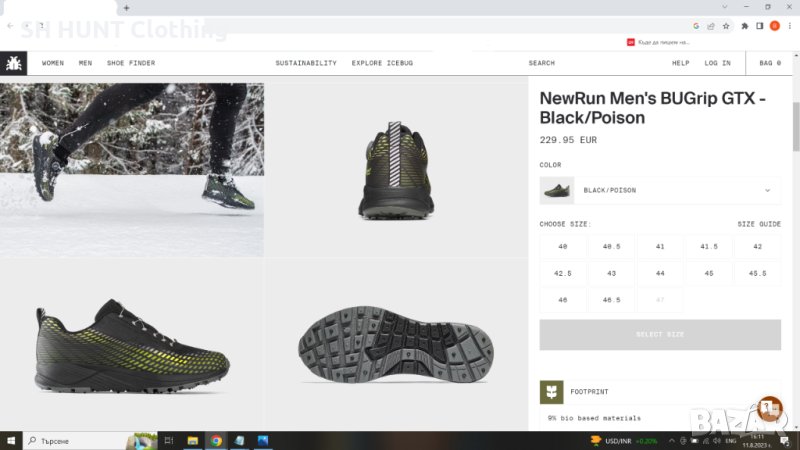This screenshot has width=800, height=450.
Task: Open the BAG 0 cart panel
Action: coord(770,63)
